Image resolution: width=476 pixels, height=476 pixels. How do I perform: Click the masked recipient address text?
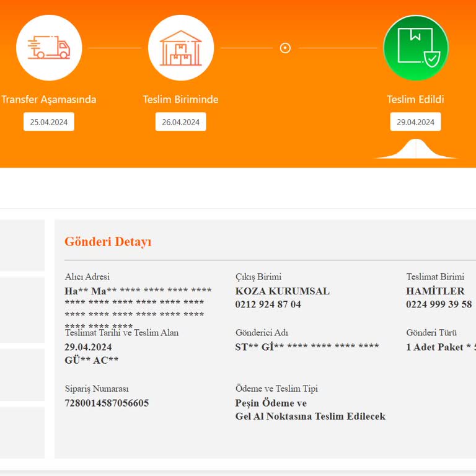click(x=138, y=303)
